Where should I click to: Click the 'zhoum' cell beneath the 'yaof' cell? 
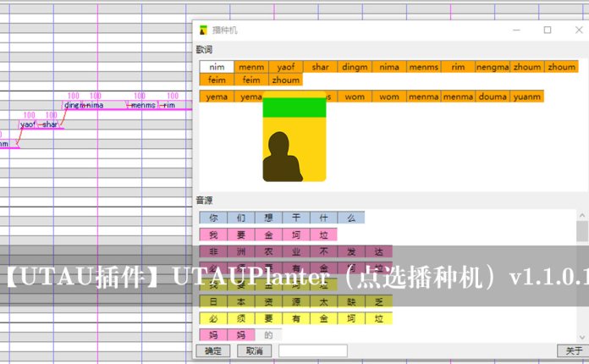286,80
